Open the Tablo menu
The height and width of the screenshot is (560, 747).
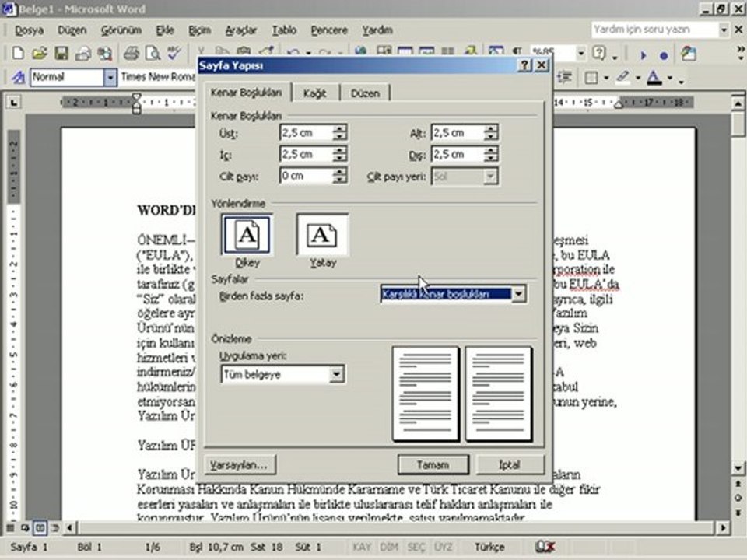[284, 30]
